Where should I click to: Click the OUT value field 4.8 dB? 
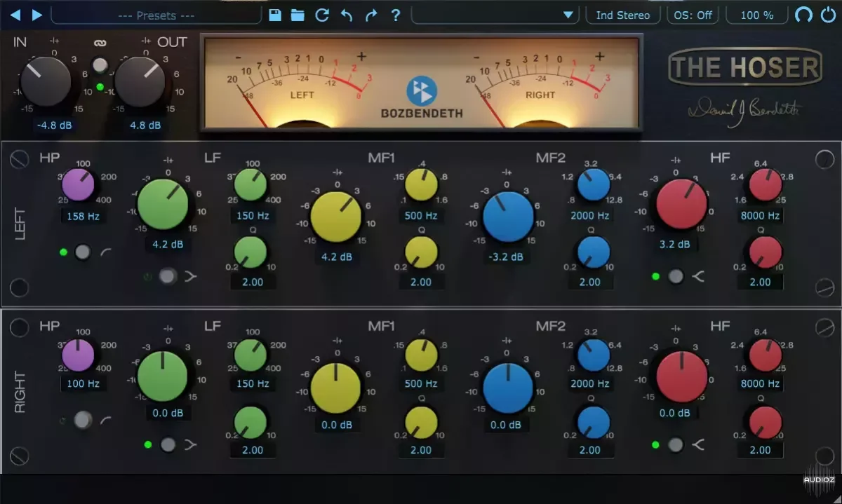[x=145, y=125]
